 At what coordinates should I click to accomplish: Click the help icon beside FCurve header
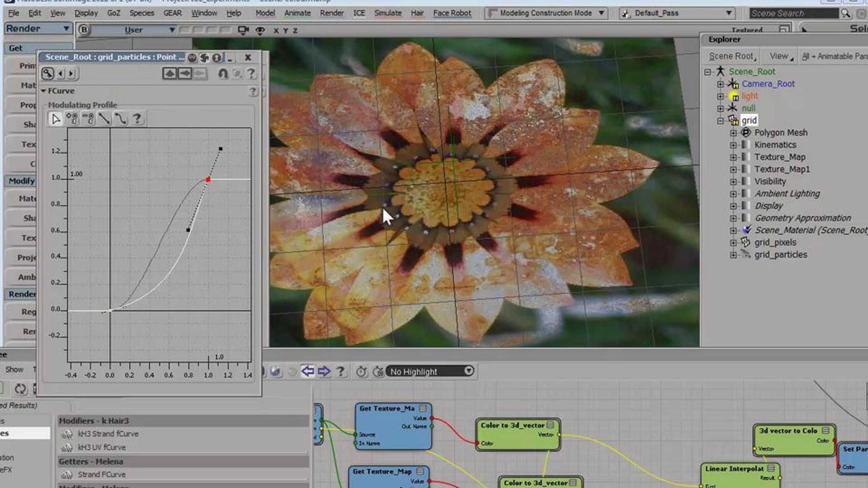[x=253, y=91]
